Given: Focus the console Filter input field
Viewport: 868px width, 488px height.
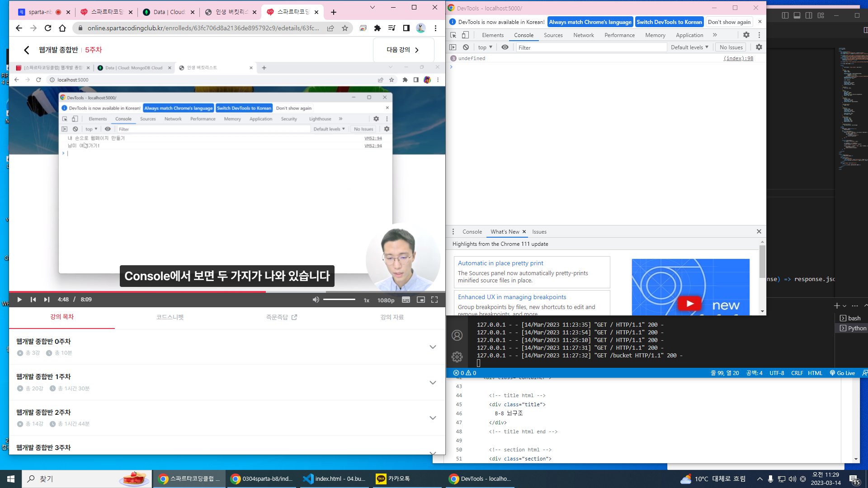Looking at the screenshot, I should 591,47.
